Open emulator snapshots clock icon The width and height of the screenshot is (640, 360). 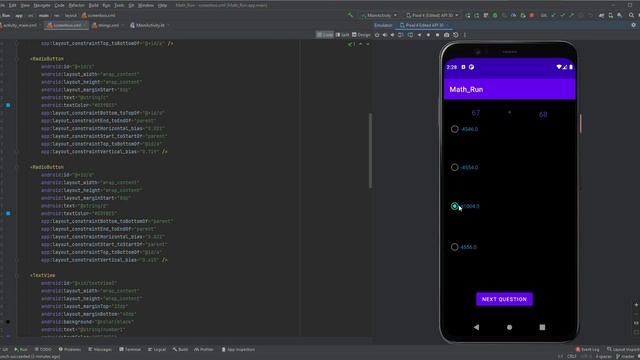456,35
